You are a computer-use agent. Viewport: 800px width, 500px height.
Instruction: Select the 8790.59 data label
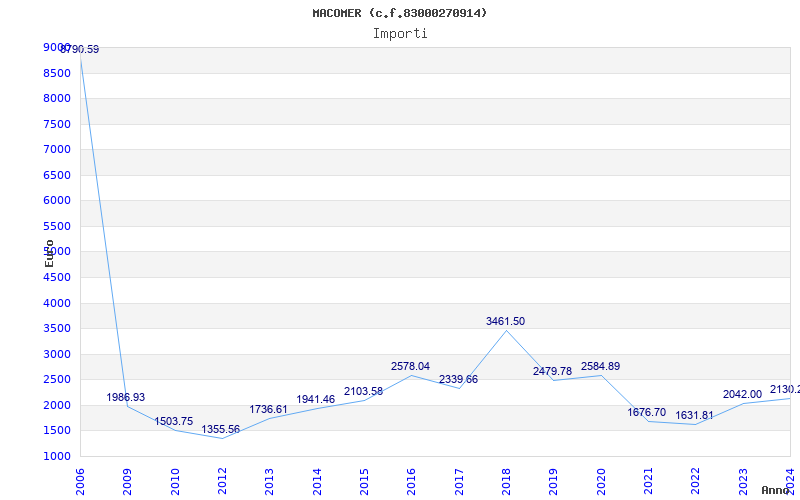tap(80, 49)
